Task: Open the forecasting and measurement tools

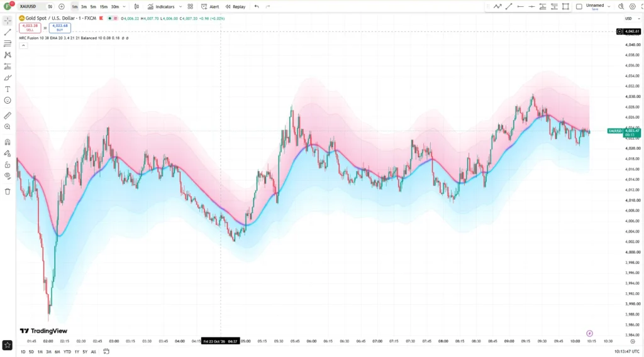Action: [8, 67]
